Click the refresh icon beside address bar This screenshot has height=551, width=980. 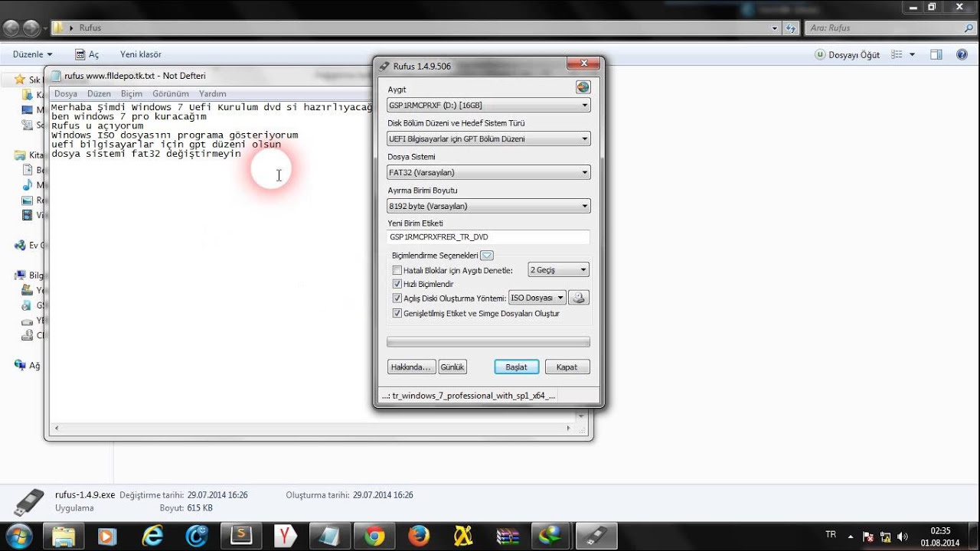click(792, 28)
